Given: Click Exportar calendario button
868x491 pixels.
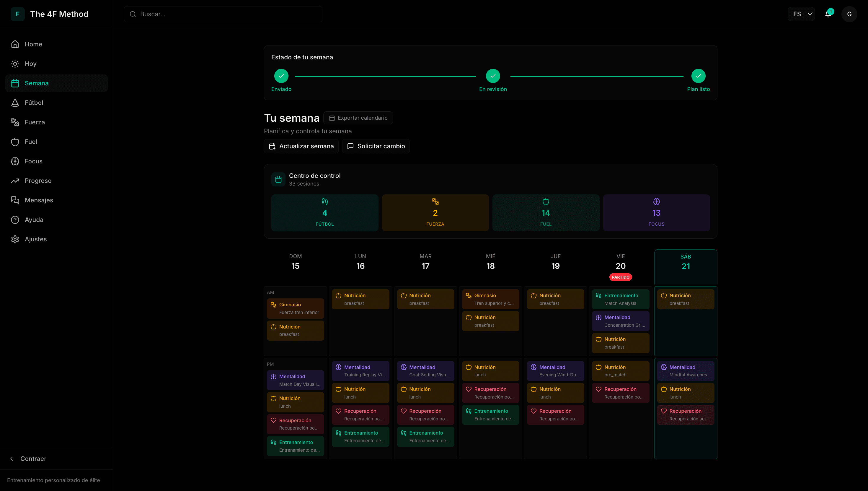Looking at the screenshot, I should (x=358, y=118).
